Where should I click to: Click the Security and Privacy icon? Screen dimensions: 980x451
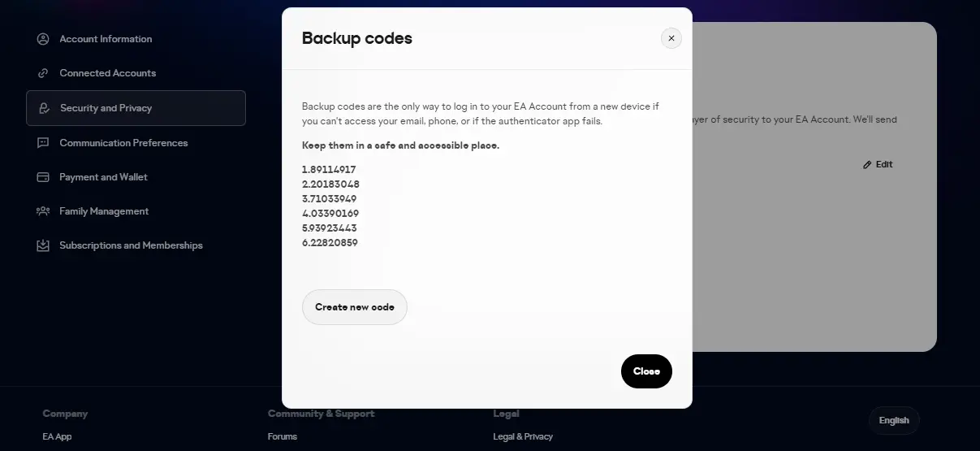pos(44,108)
